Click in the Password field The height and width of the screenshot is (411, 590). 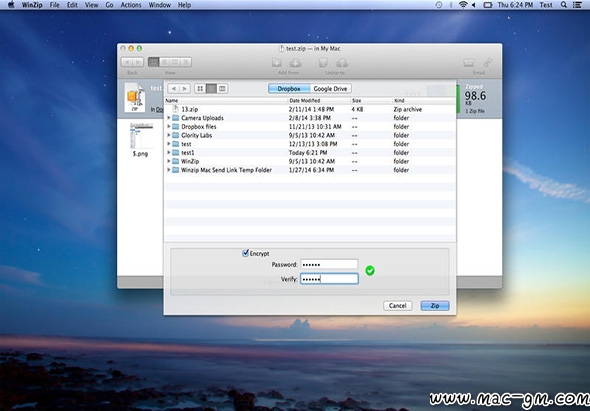click(329, 264)
